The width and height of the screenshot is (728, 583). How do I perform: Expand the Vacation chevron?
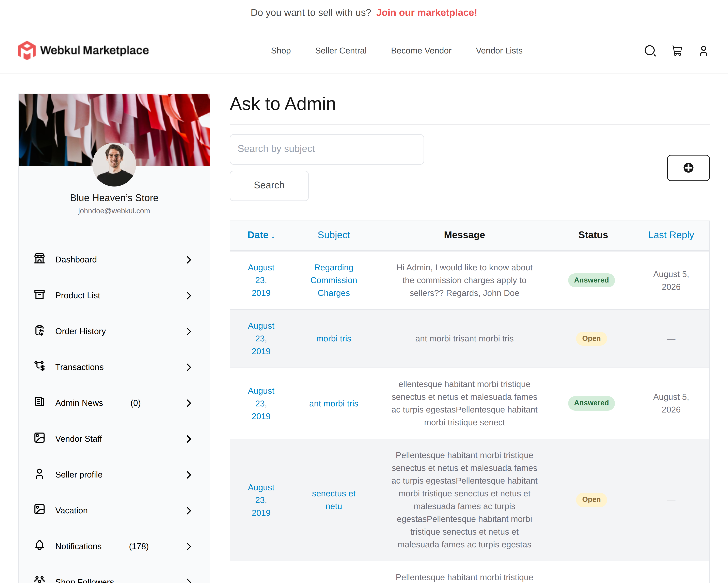pyautogui.click(x=189, y=511)
